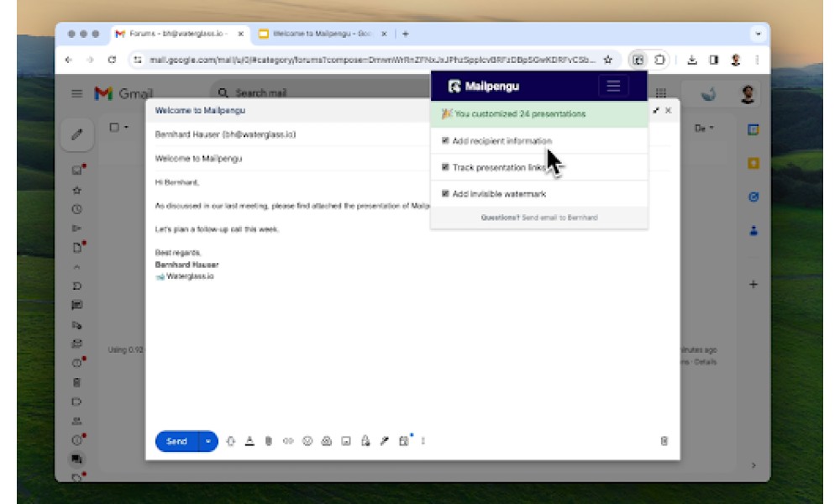Click Gmail logo
Screen dimensions: 840x504
tap(123, 94)
